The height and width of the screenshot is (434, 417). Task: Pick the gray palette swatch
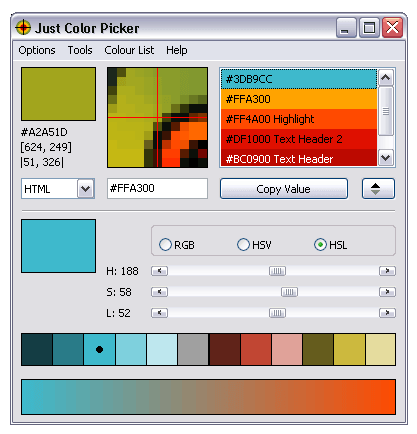pyautogui.click(x=193, y=350)
